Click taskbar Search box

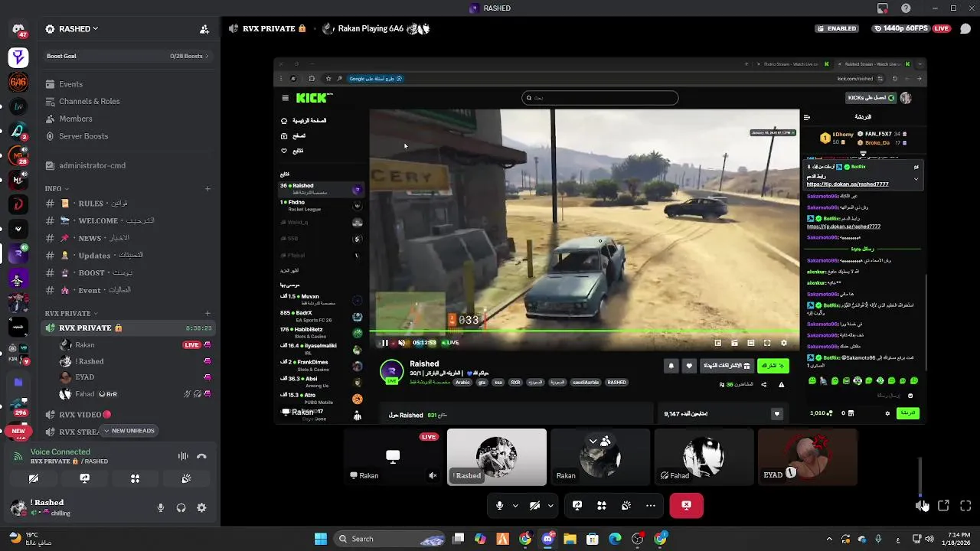click(x=389, y=539)
